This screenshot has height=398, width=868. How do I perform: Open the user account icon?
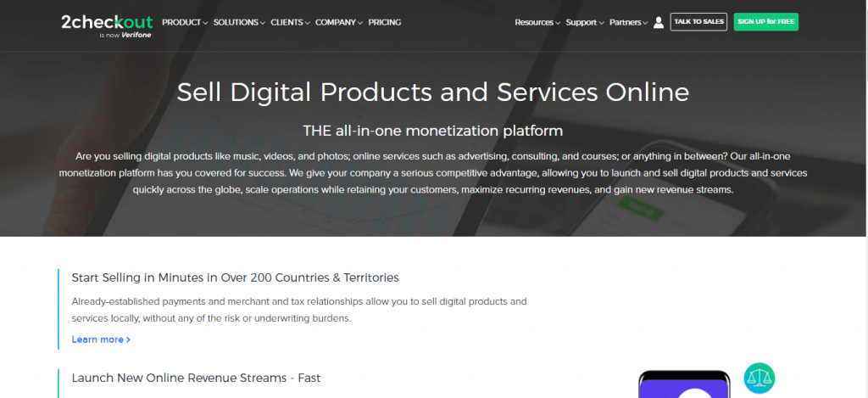658,22
